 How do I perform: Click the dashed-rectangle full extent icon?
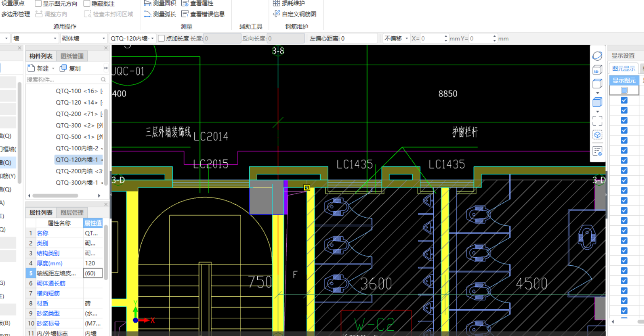[x=597, y=121]
